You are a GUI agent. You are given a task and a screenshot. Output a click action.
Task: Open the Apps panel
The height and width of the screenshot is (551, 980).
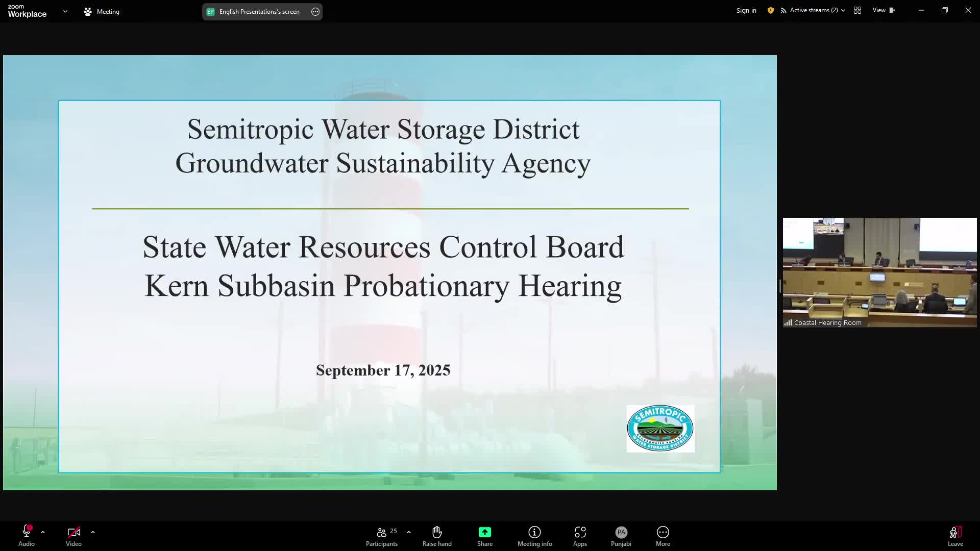point(580,536)
